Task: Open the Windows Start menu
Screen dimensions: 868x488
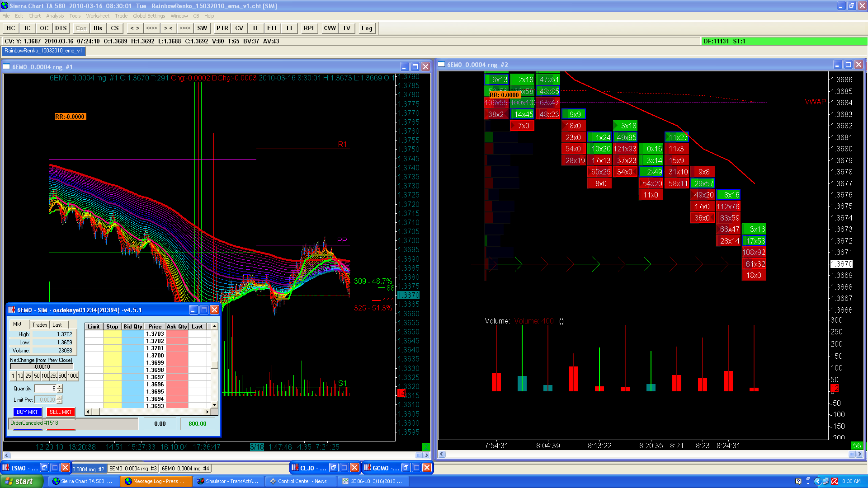Action: coord(22,481)
